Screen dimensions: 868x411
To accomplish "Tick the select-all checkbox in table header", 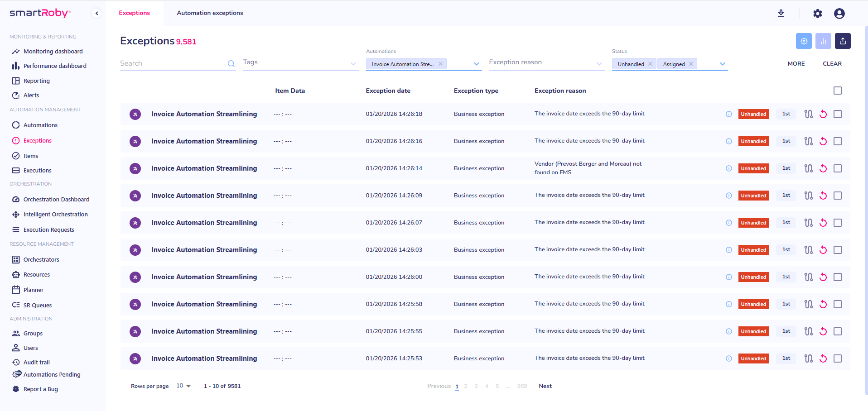I will coord(838,91).
